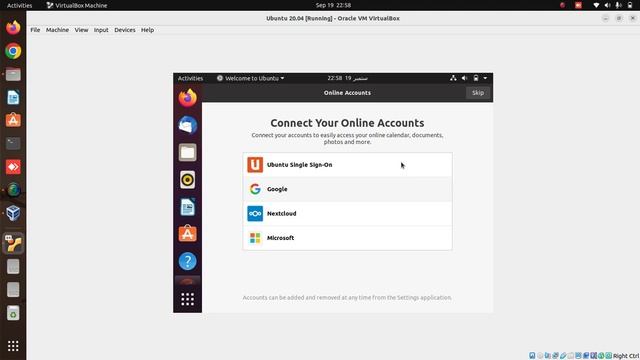
Task: Open the VirtualBox Help menu
Action: (147, 30)
